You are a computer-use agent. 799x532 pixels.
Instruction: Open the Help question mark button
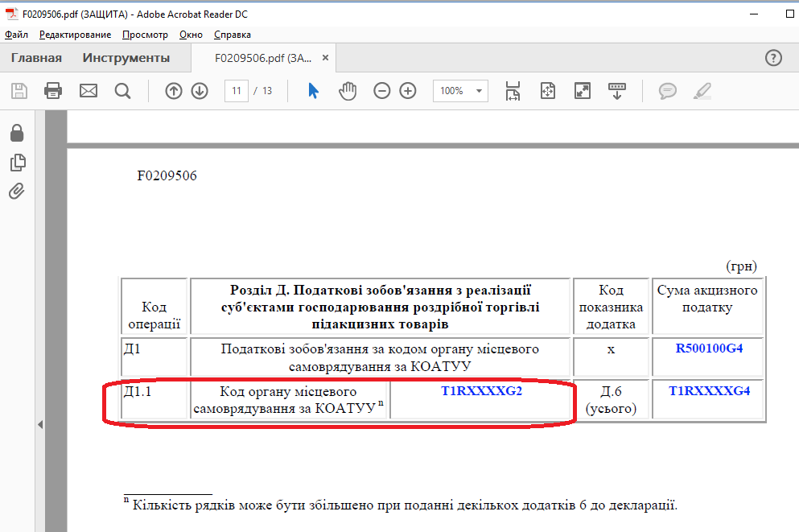pos(772,58)
